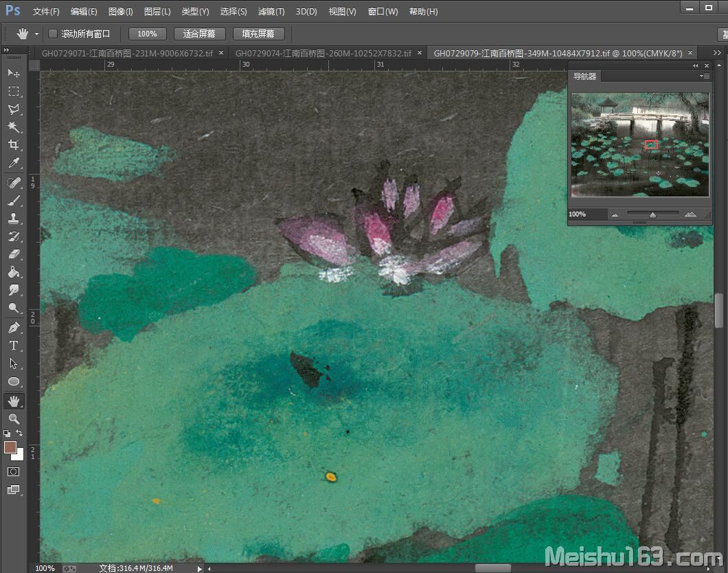Select the Pen tool
Image resolution: width=728 pixels, height=573 pixels.
14,327
